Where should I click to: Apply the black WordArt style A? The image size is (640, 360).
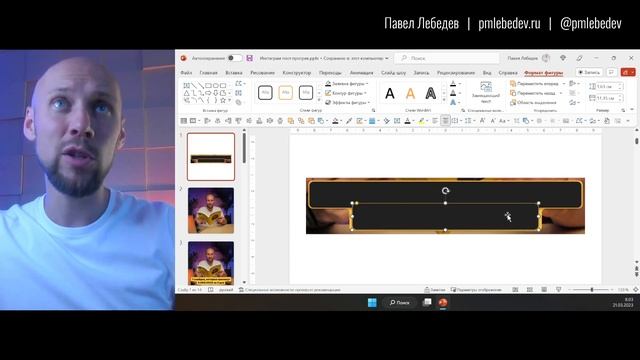(x=390, y=93)
